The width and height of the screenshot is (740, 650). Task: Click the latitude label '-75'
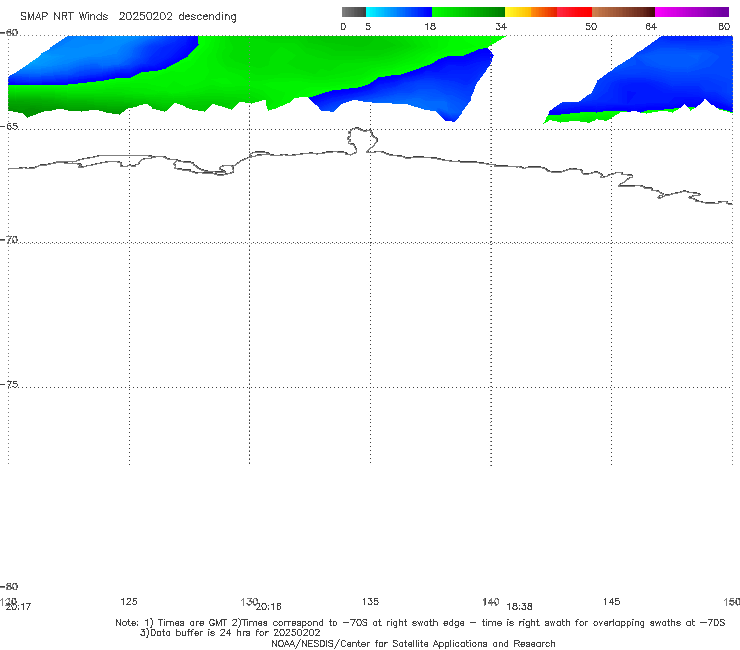click(9, 384)
